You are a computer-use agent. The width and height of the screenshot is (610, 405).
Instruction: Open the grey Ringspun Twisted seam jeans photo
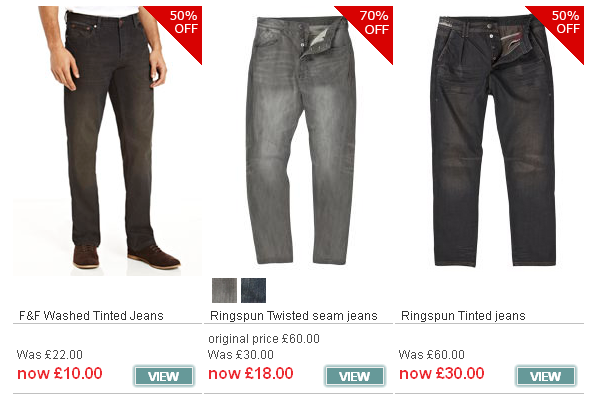[298, 141]
